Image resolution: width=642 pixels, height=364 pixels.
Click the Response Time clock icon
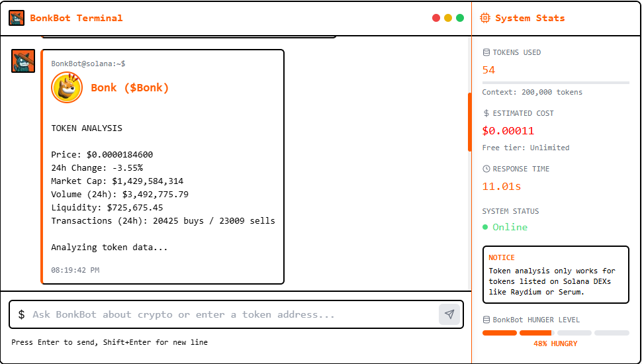point(486,169)
